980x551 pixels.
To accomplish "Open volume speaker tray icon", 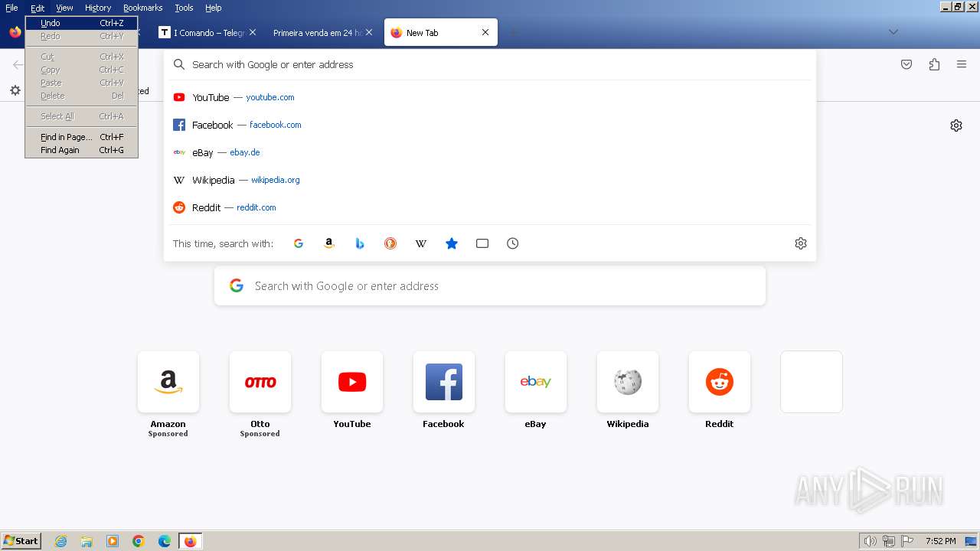I will tap(870, 541).
